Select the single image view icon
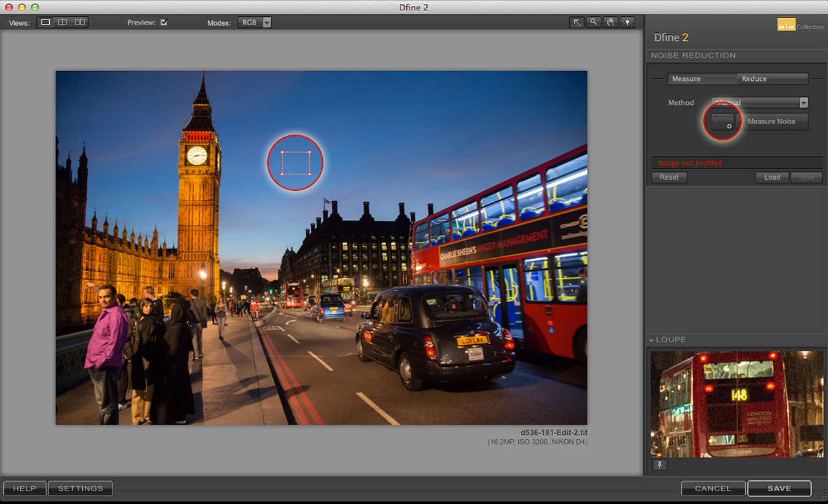Viewport: 828px width, 504px height. click(45, 21)
